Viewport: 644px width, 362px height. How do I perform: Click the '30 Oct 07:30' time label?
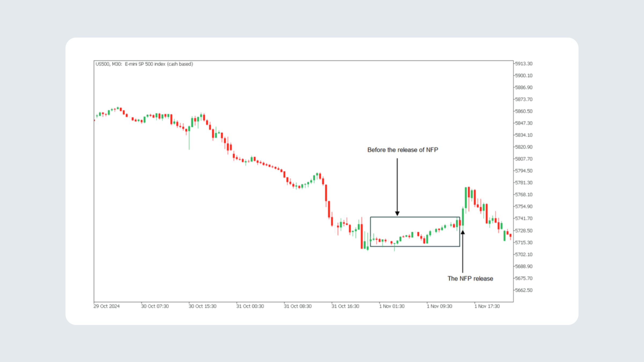pyautogui.click(x=155, y=306)
